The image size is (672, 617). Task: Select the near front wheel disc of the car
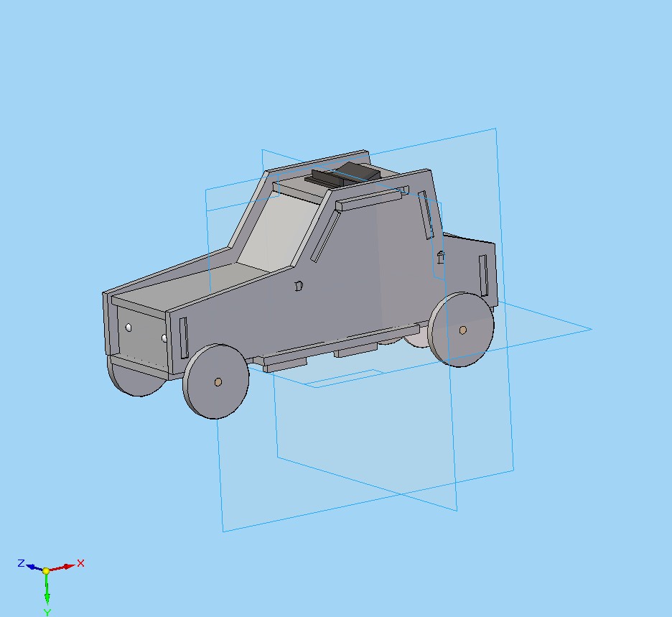click(216, 381)
